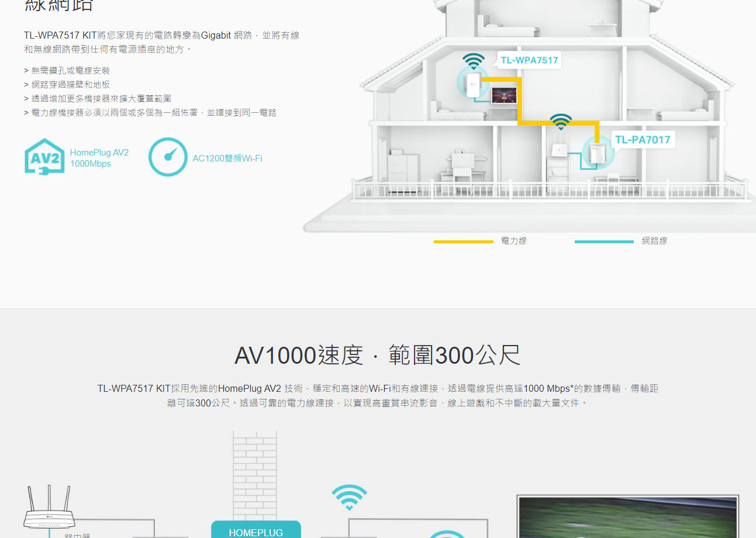Click the TL-WPA7517 KIT採用先進的HomePlug AV2 paragraph
The image size is (756, 538).
pos(378,396)
